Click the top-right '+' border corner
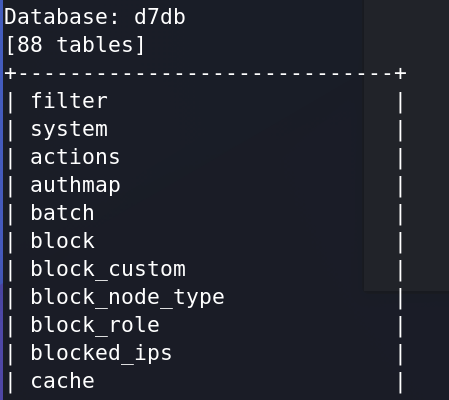 pos(400,73)
